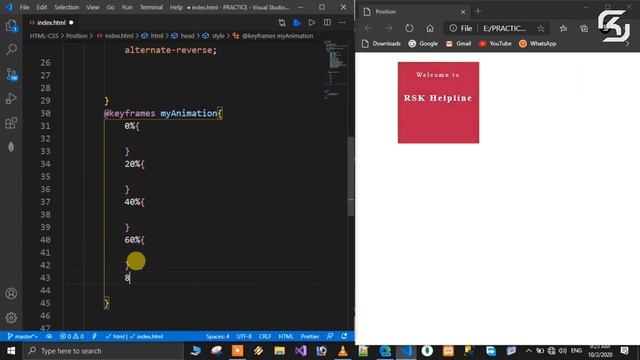The height and width of the screenshot is (360, 640).
Task: Open VLC media player from taskbar
Action: coord(343,351)
